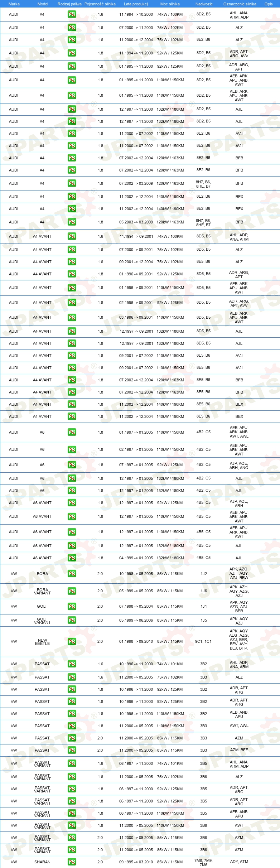Click fuel icon for PASSAT VARIANT 1.6 75kW row
The height and width of the screenshot is (868, 280).
72,777
